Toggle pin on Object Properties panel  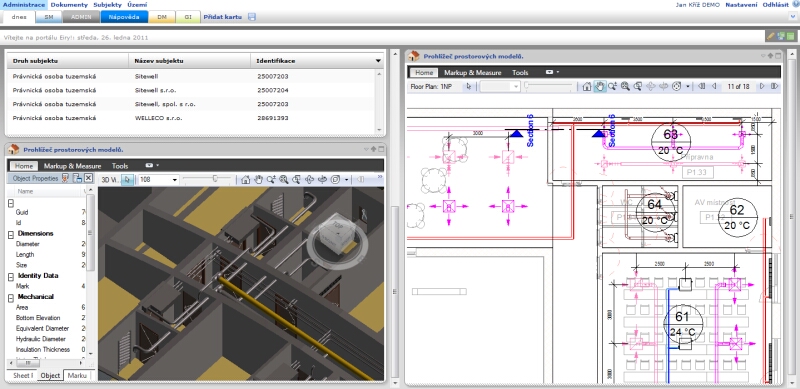65,178
